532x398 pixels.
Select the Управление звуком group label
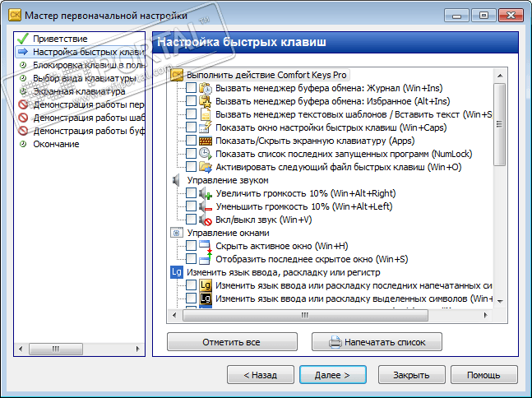[228, 180]
